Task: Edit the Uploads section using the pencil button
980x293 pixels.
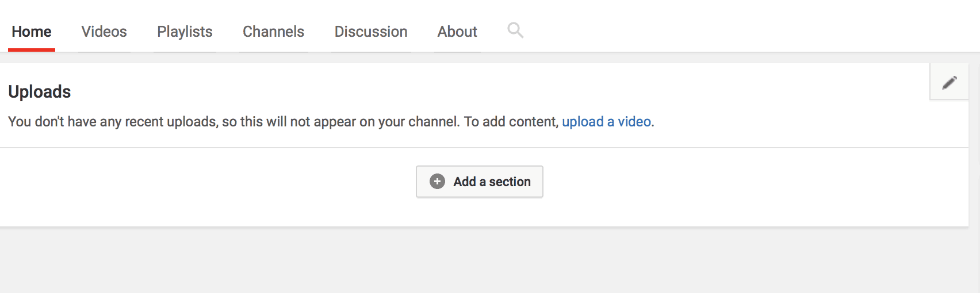Action: click(x=950, y=83)
